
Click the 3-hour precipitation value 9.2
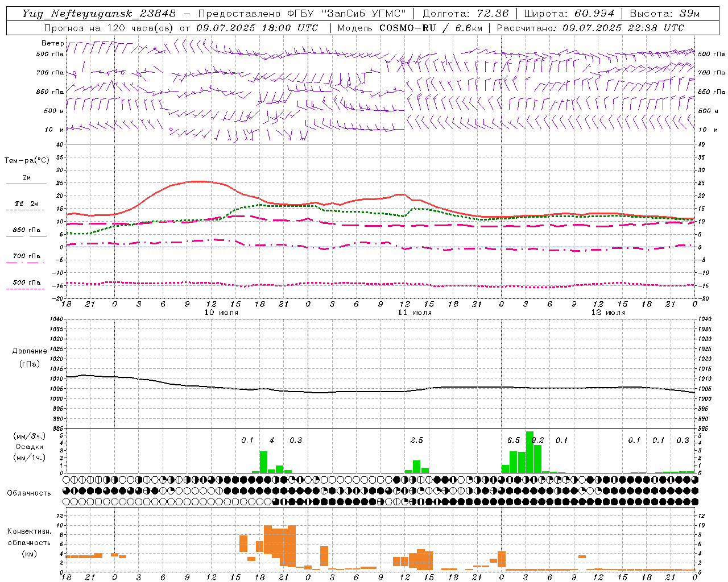click(x=537, y=440)
